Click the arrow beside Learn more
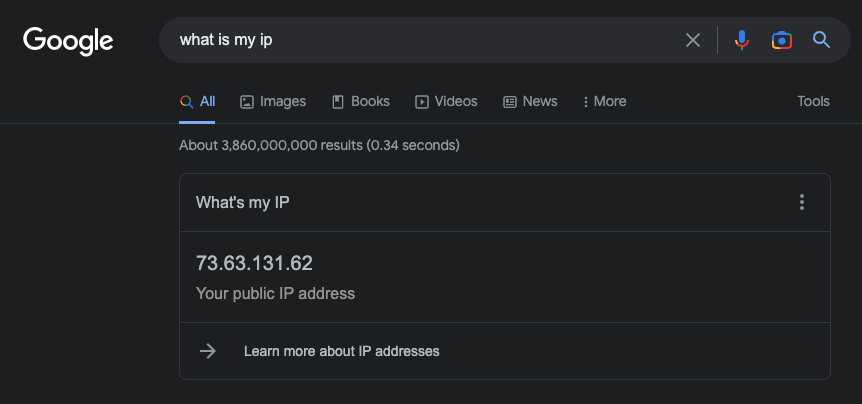Viewport: 862px width, 404px height. coord(208,351)
